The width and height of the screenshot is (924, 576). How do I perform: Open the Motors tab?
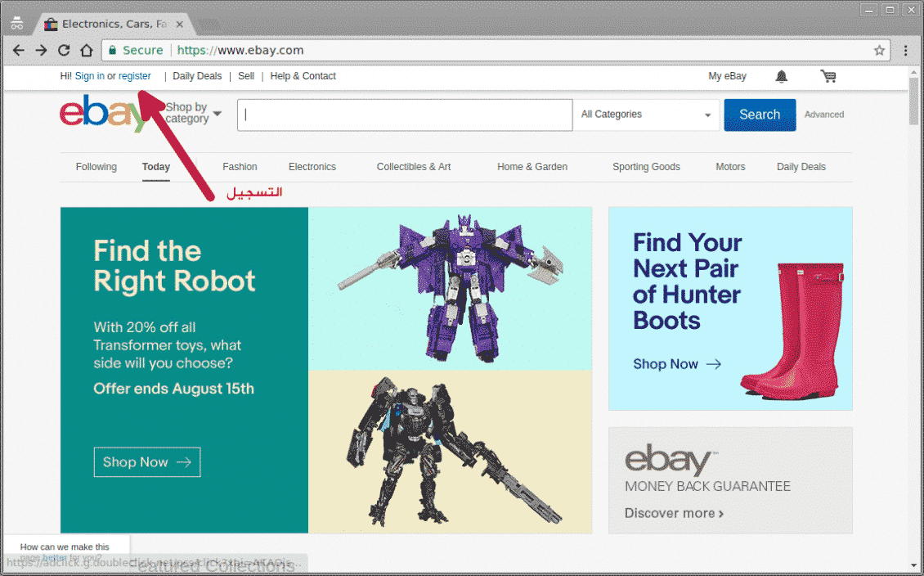(730, 167)
